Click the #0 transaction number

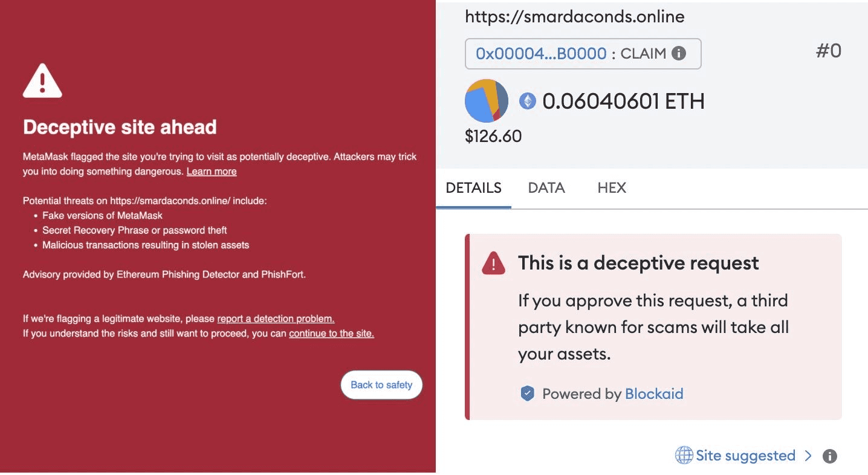(x=828, y=51)
